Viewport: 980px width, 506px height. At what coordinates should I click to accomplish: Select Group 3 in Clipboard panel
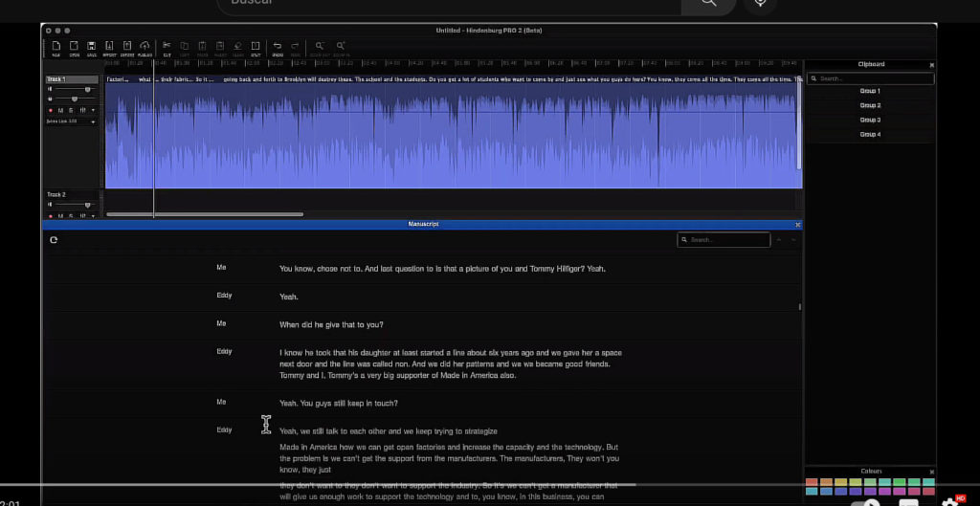870,120
